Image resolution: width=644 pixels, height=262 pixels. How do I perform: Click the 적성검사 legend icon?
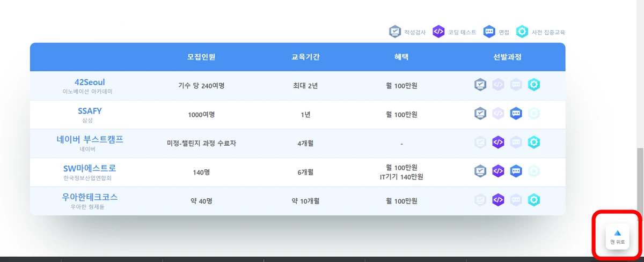[x=395, y=32]
